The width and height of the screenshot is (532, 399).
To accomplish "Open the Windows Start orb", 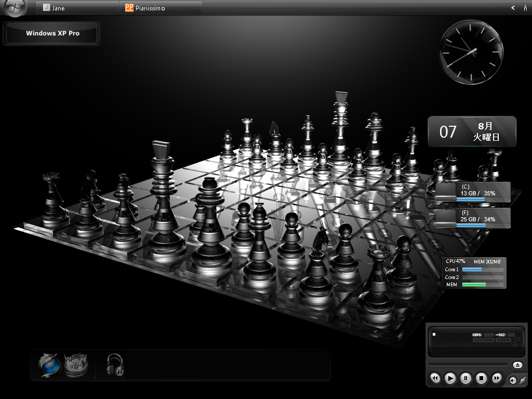I will [15, 8].
